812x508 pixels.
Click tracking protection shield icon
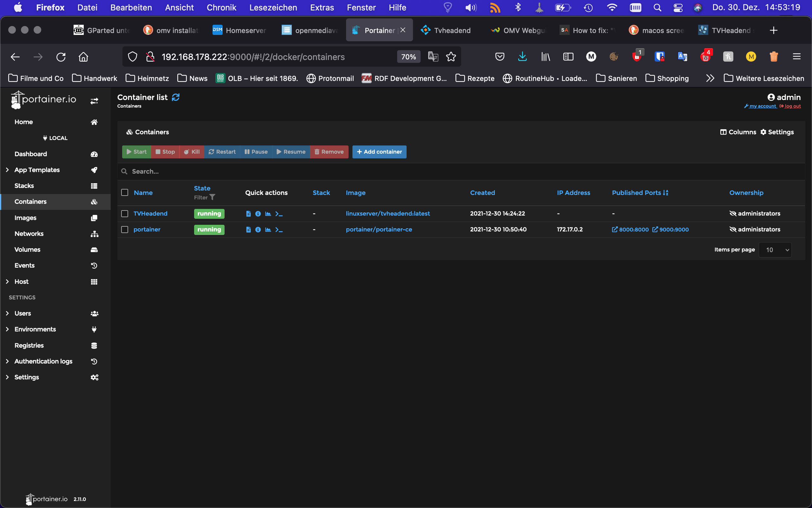(133, 57)
